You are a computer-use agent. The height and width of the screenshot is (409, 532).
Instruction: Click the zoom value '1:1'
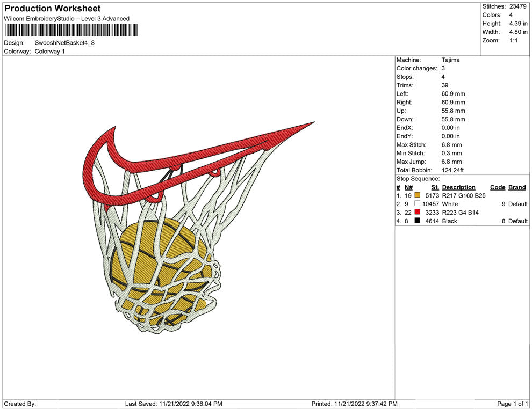tap(513, 40)
